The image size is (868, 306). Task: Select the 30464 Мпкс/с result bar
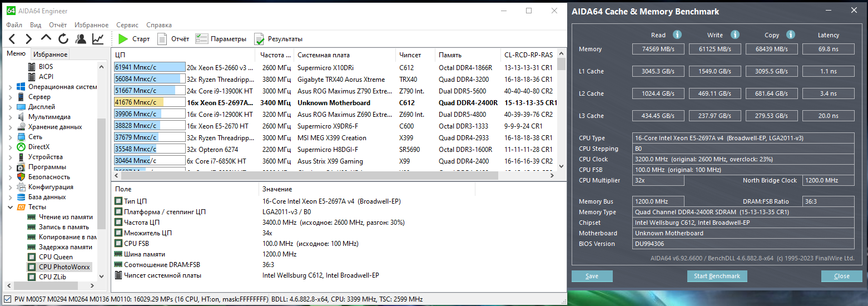click(x=150, y=161)
